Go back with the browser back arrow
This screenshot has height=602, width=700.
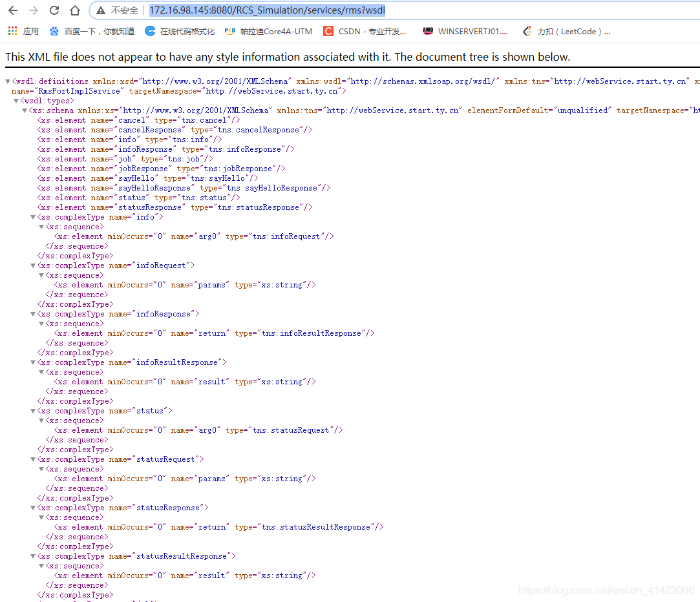tap(13, 10)
